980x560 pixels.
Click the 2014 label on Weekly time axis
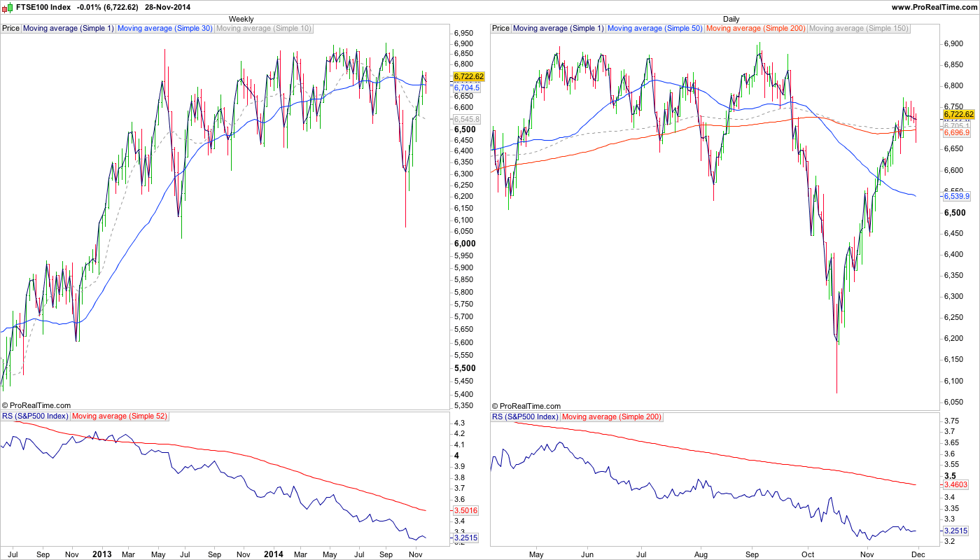tap(274, 554)
